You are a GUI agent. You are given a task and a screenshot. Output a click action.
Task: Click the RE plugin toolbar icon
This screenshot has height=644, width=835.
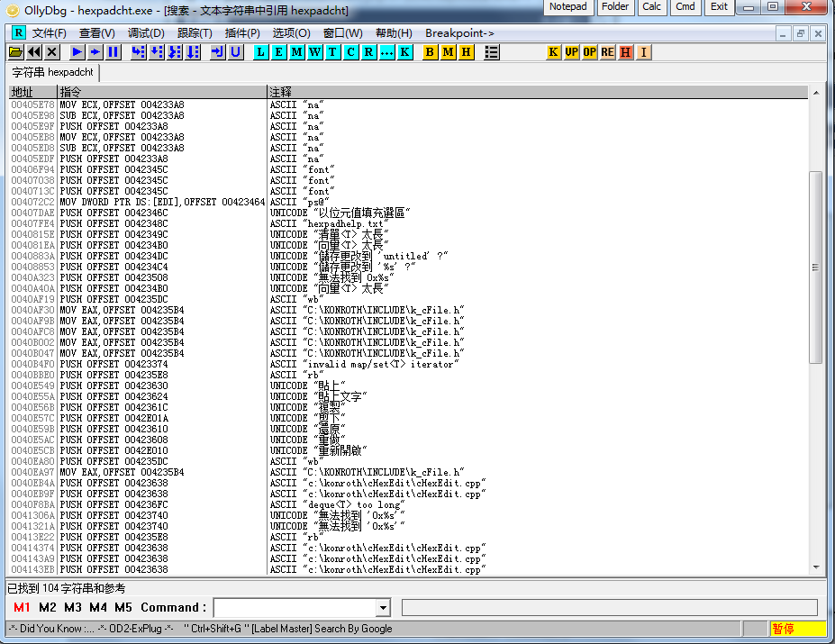pos(608,52)
